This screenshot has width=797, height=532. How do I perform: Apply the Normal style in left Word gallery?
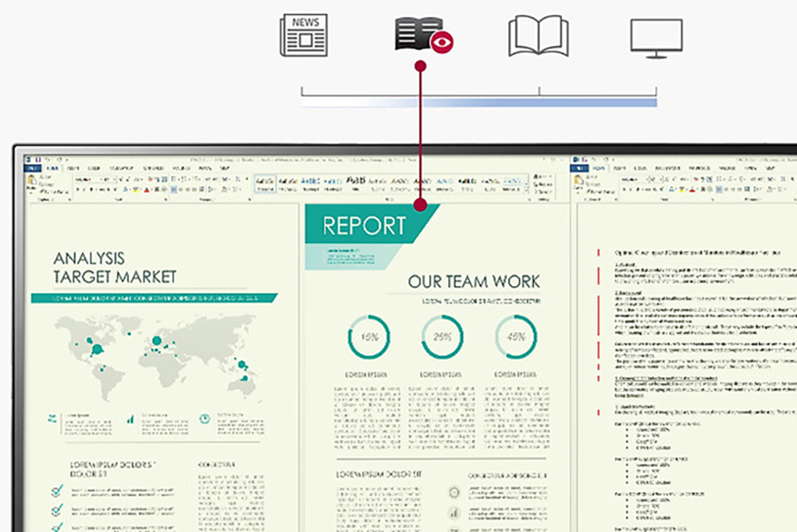[x=265, y=184]
